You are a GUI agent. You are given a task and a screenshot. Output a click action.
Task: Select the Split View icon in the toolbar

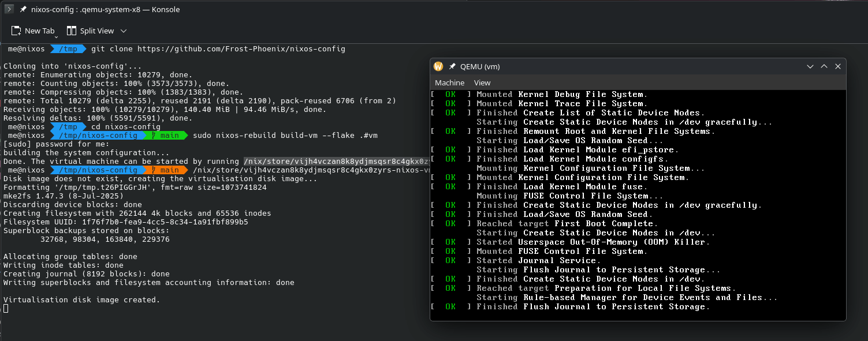(72, 30)
